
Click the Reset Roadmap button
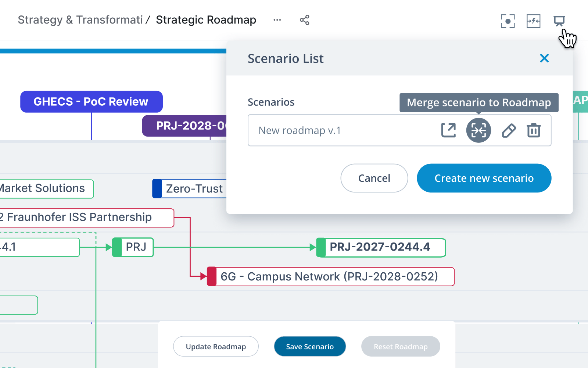[x=401, y=346]
